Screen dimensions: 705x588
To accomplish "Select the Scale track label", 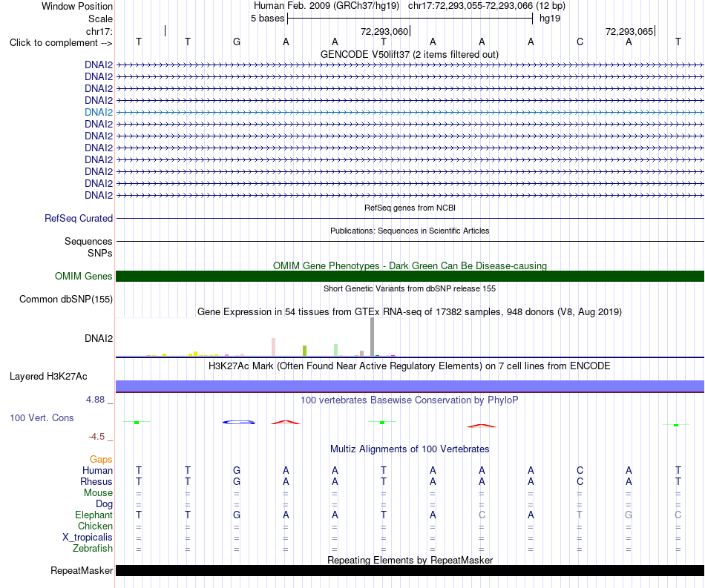I will 100,19.
